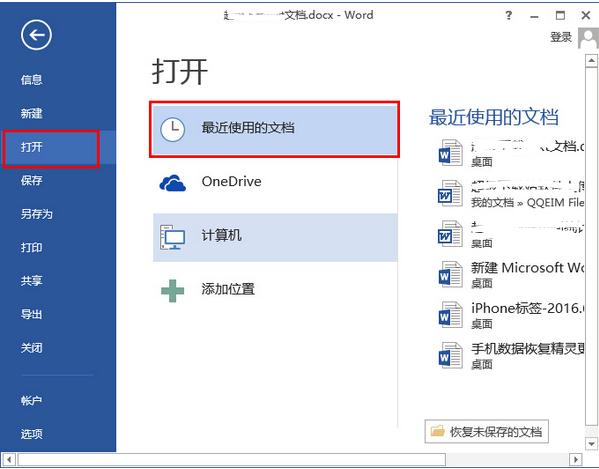This screenshot has width=599, height=469.
Task: Select 导出 in the sidebar
Action: tap(31, 314)
